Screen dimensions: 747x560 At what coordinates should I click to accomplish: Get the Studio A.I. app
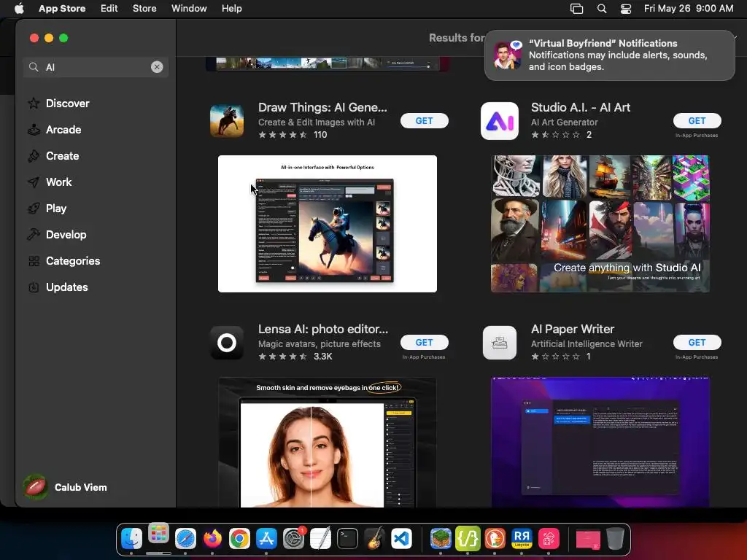point(697,121)
